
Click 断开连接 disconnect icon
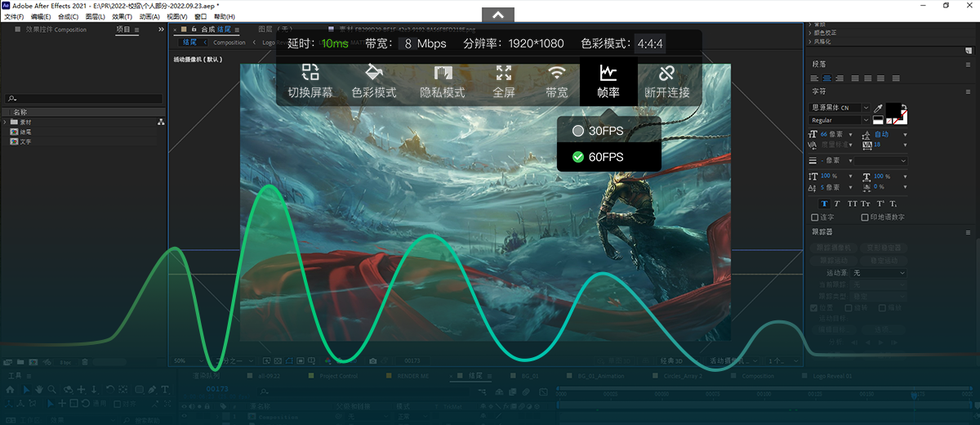point(667,72)
